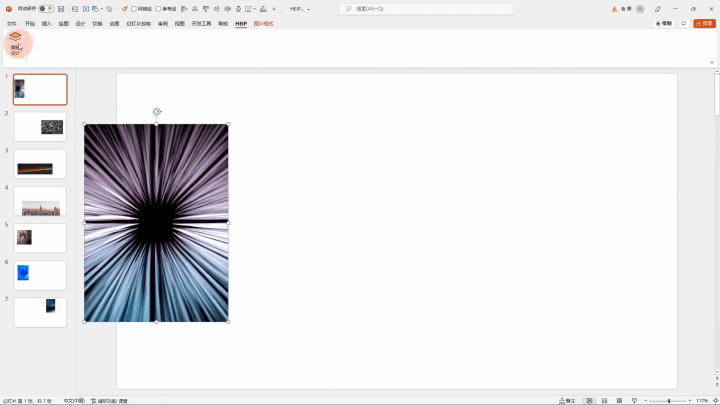This screenshot has width=720, height=405.
Task: Open the 图片格式 Picture Format tab
Action: [264, 23]
